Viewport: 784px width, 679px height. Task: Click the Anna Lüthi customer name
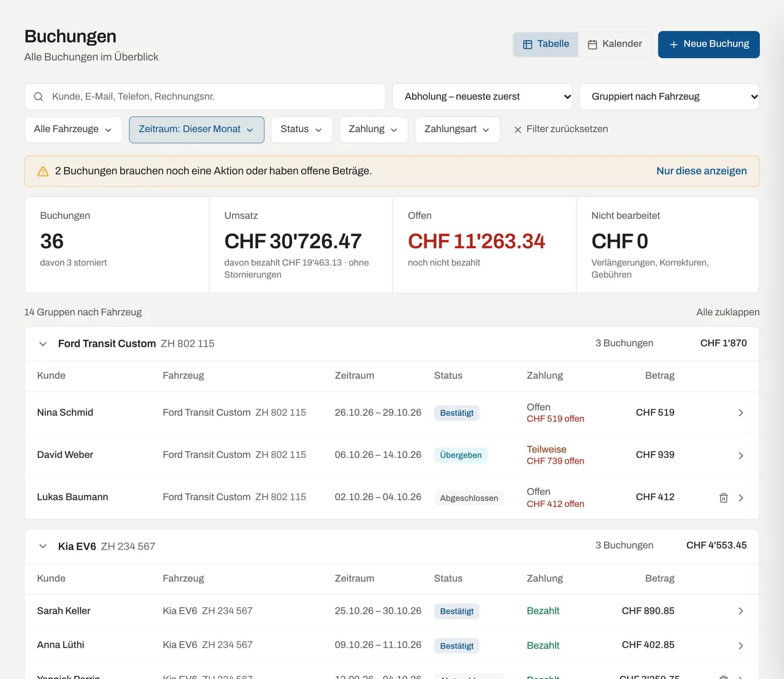(x=61, y=645)
